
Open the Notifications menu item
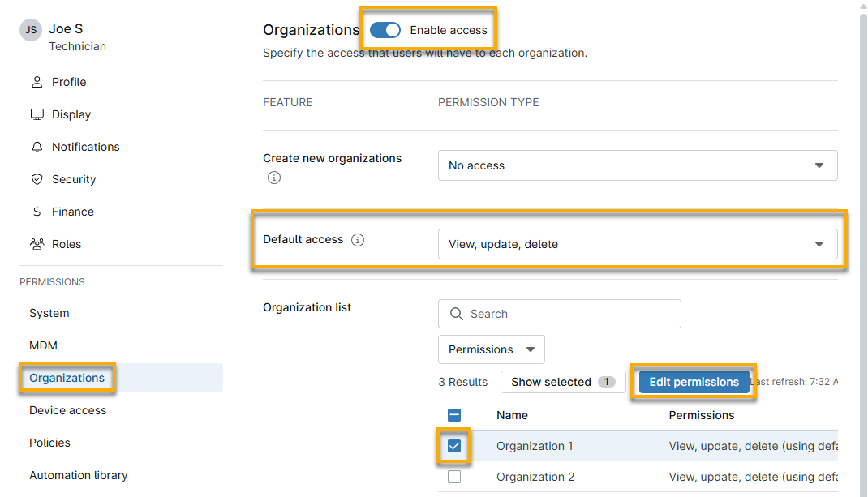point(85,147)
